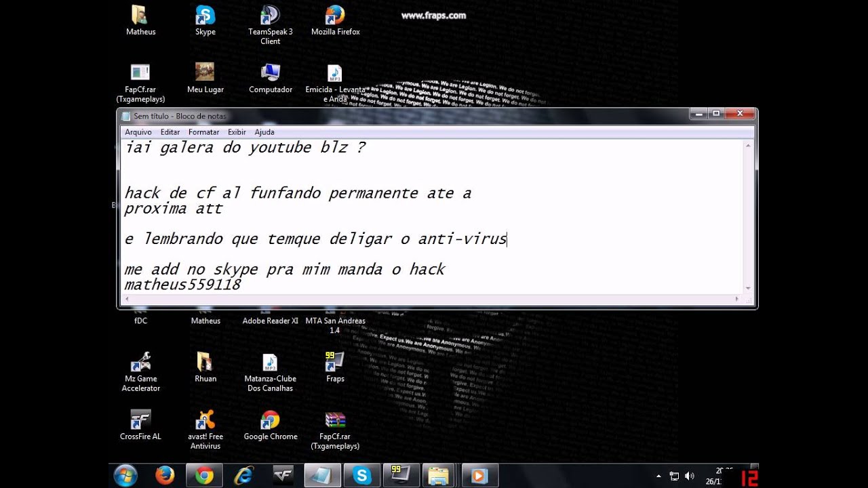Click the text 'proxima att'

tap(174, 209)
